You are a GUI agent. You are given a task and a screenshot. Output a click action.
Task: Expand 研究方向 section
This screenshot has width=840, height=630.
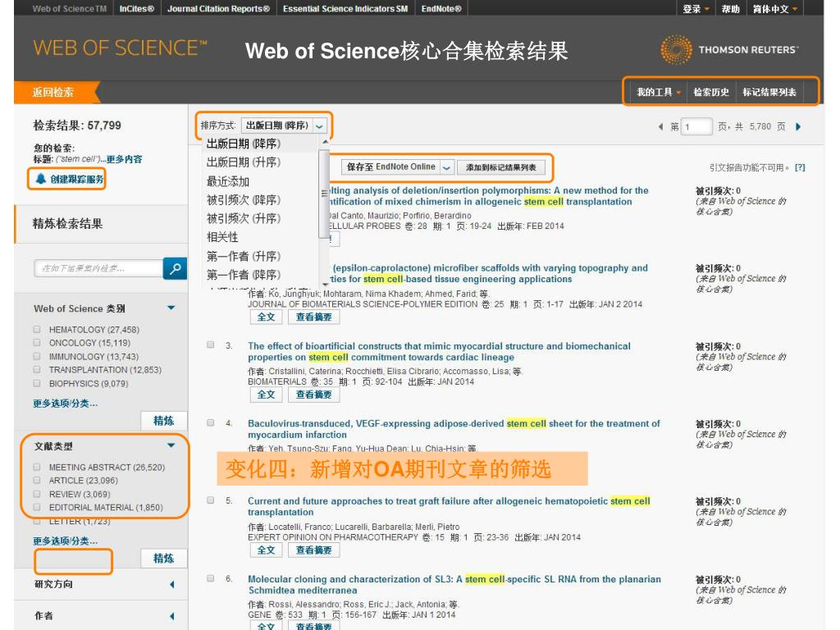172,584
